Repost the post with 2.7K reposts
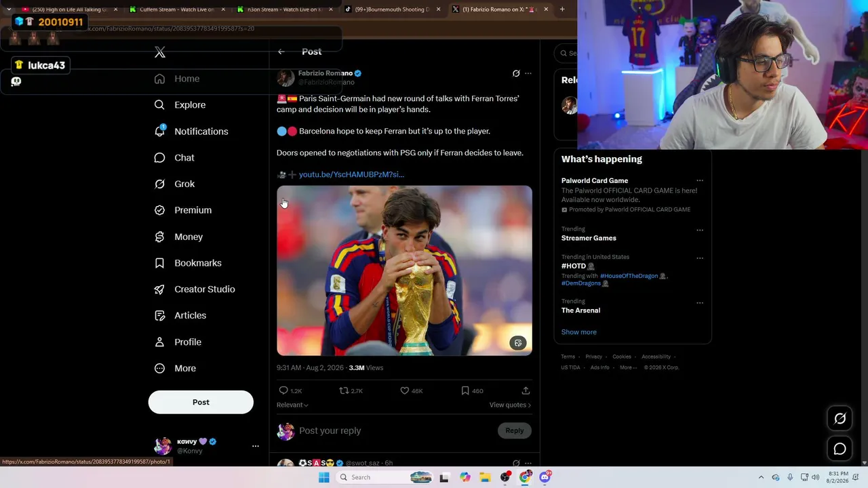Image resolution: width=868 pixels, height=488 pixels. 351,390
